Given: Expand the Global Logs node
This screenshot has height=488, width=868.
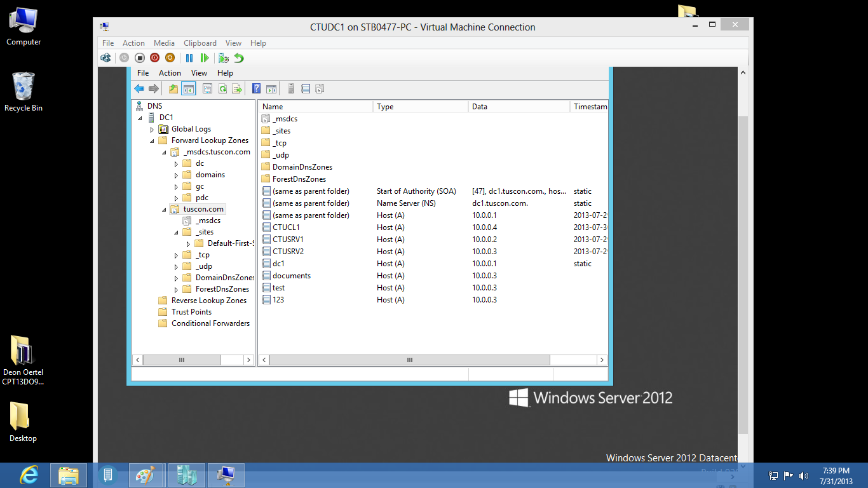Looking at the screenshot, I should tap(152, 130).
